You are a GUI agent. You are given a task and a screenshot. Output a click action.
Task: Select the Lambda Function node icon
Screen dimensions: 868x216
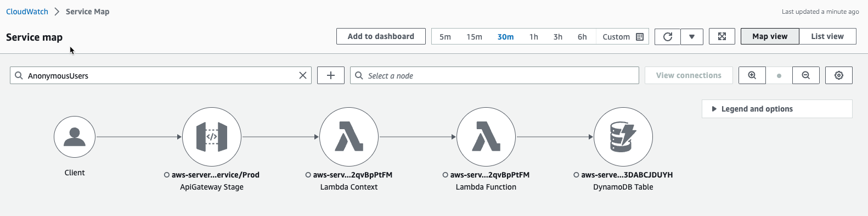[486, 137]
